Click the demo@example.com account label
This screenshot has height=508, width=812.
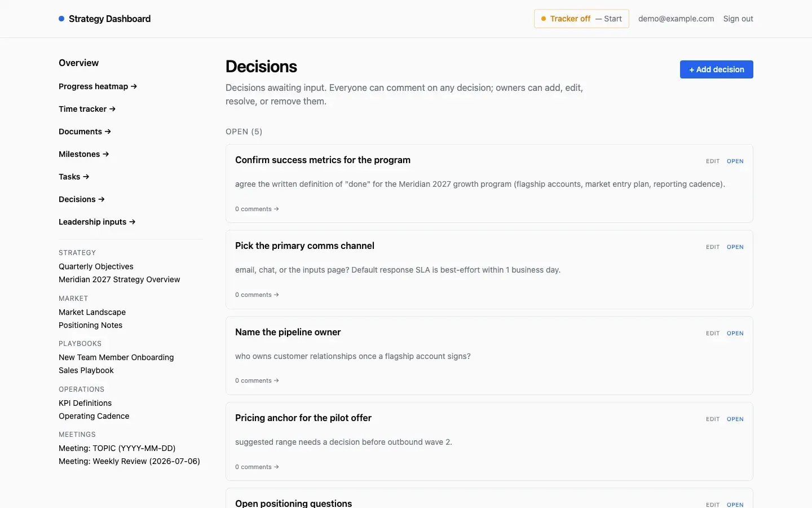coord(676,19)
